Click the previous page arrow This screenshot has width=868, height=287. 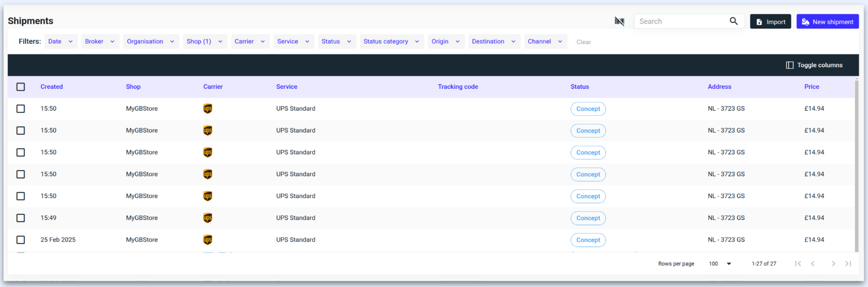point(813,264)
